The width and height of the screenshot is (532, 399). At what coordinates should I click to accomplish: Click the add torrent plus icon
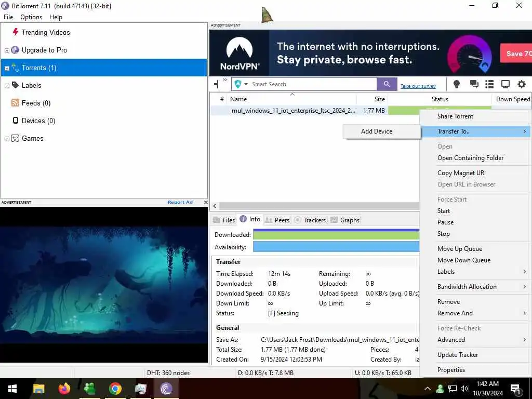tap(216, 84)
